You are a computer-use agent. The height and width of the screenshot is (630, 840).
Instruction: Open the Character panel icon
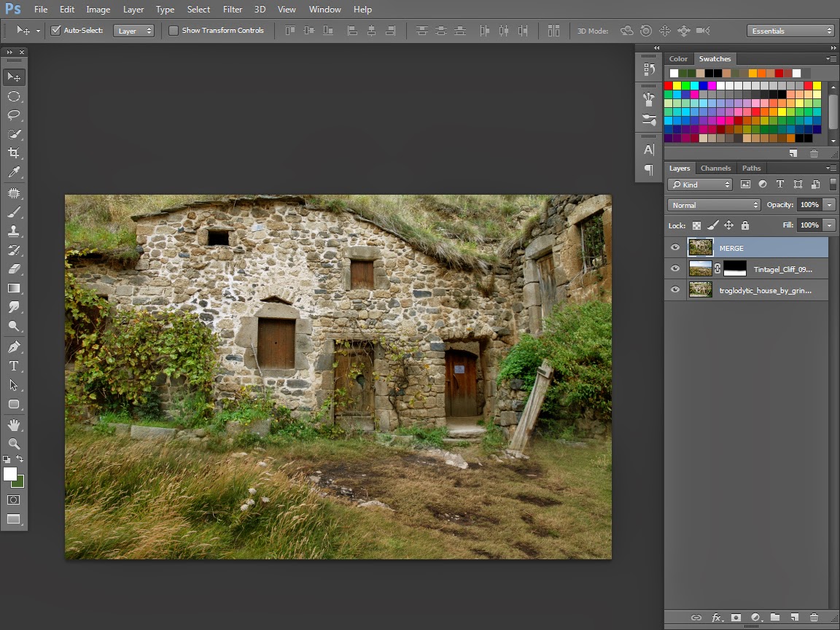[x=649, y=149]
